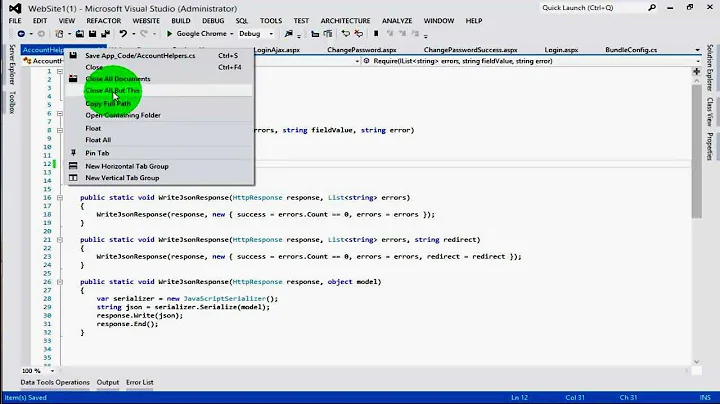Collapse code region at line 8
The image size is (720, 404).
point(60,130)
